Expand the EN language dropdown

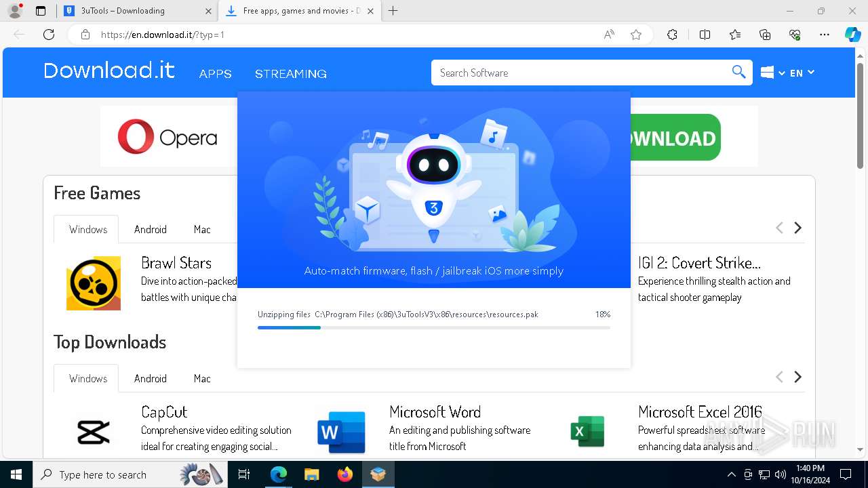point(802,73)
